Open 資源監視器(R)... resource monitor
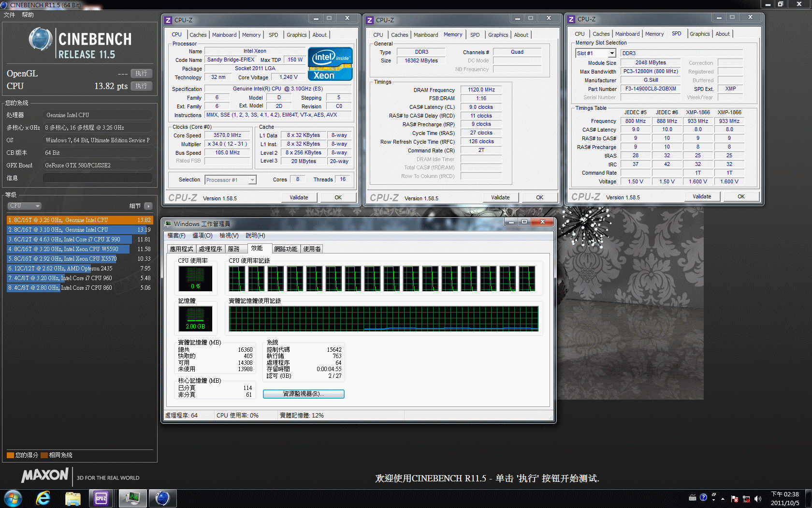Viewport: 812px width, 508px height. pos(304,394)
